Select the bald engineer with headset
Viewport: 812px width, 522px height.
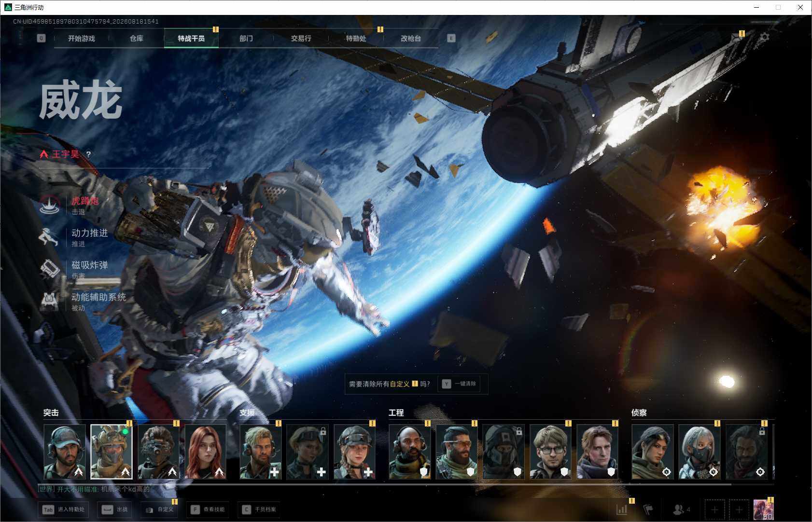[410, 452]
